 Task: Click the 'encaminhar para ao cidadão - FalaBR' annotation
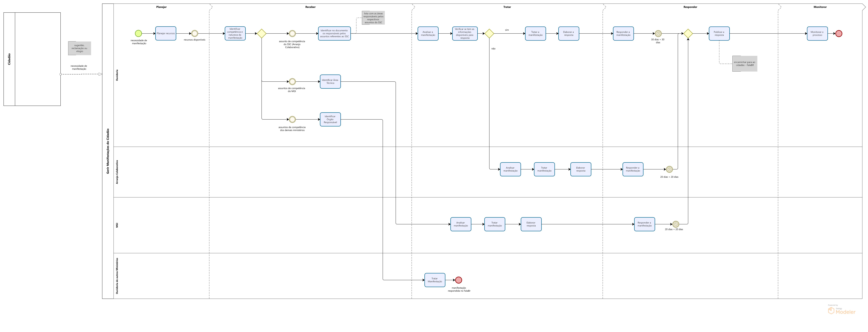[x=745, y=64]
